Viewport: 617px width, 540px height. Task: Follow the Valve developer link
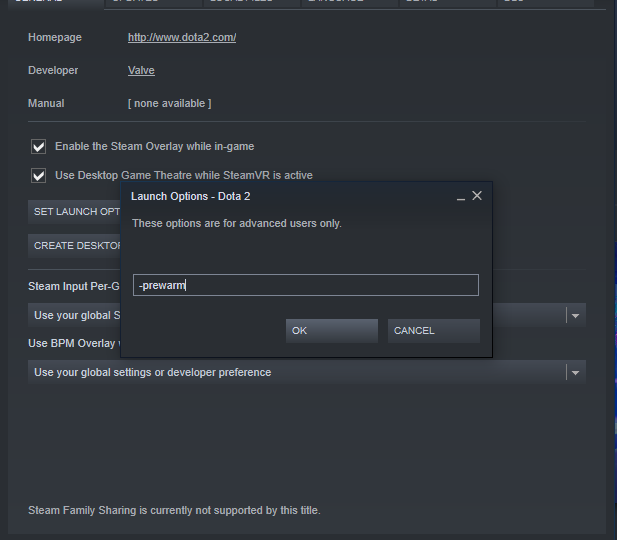pos(141,71)
